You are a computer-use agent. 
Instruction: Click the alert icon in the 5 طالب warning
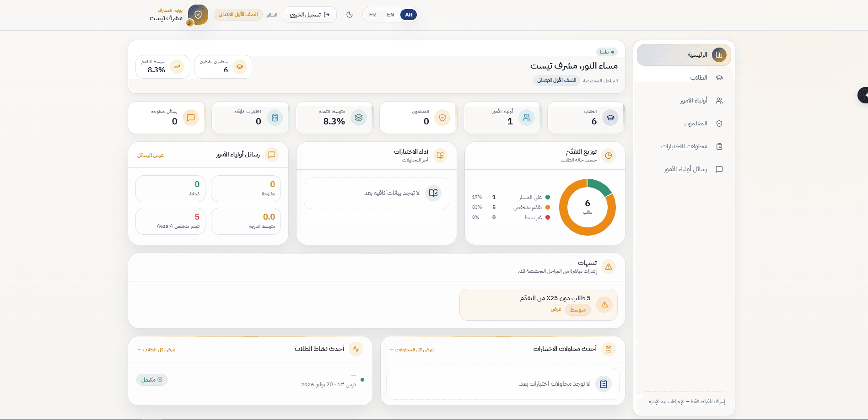click(x=604, y=305)
